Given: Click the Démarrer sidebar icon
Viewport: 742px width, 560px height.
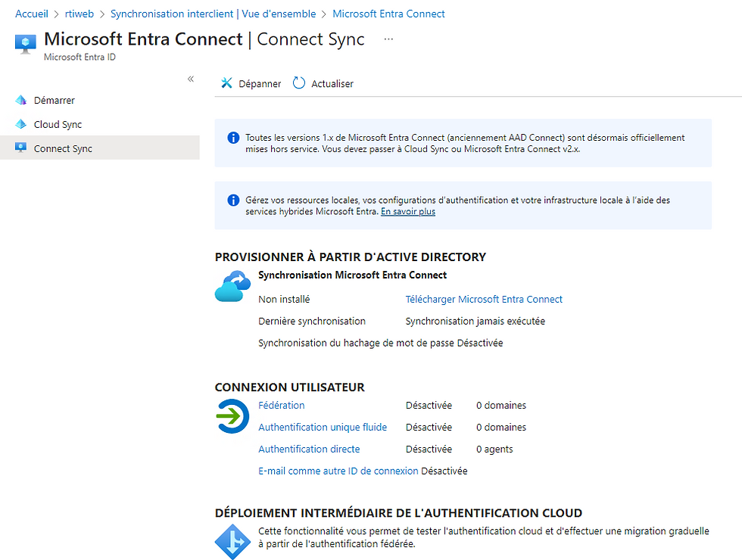Looking at the screenshot, I should tap(21, 100).
